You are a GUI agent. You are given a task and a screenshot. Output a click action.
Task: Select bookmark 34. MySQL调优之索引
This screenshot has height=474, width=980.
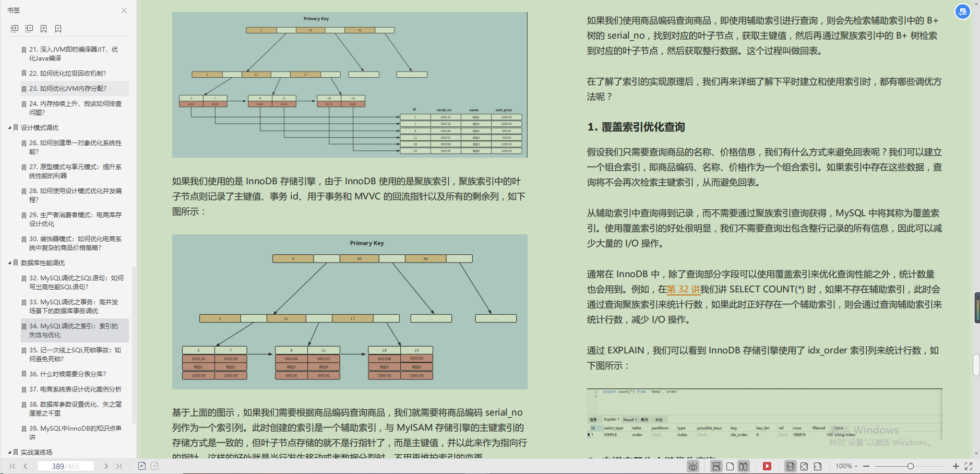click(74, 330)
